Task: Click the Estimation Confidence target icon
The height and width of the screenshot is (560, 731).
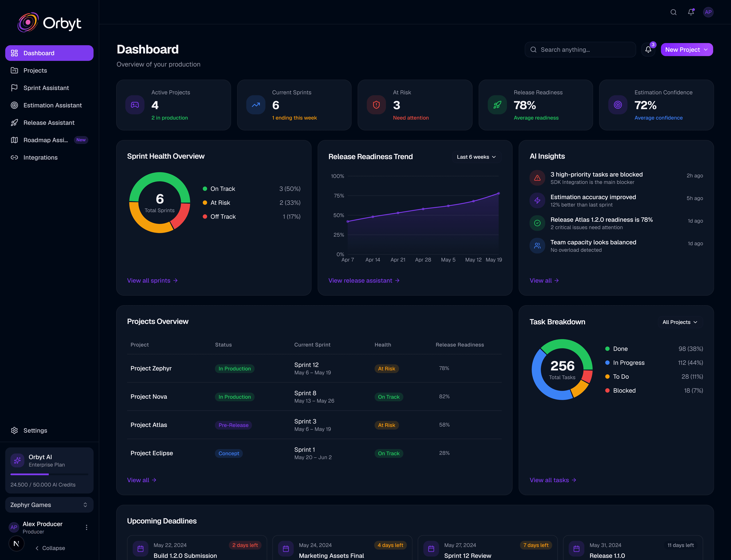Action: 618,105
